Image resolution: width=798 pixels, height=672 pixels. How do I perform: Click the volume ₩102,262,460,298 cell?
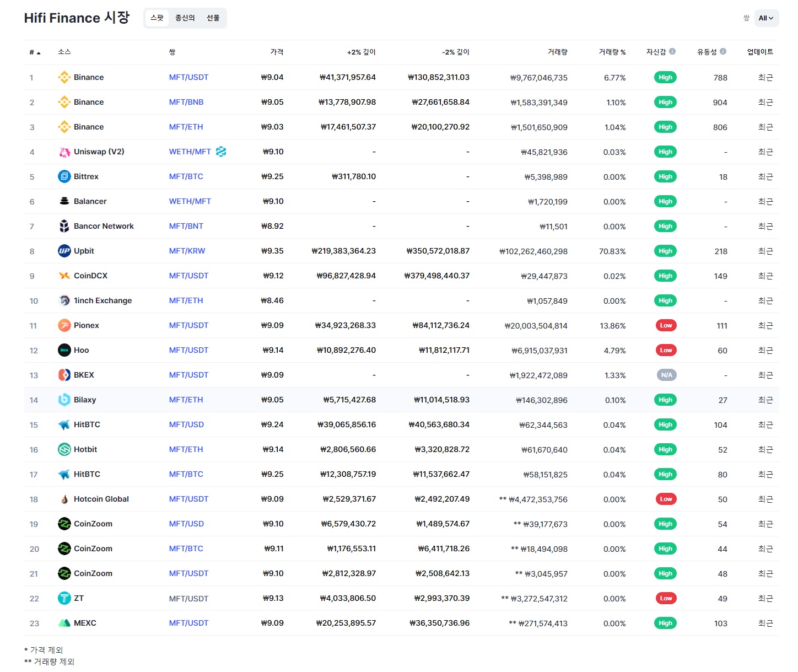533,251
